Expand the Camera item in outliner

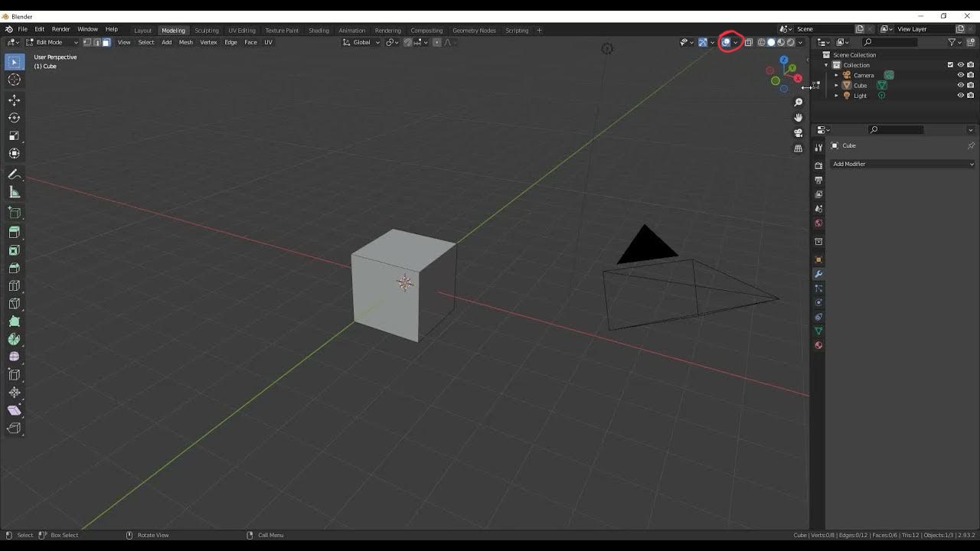(836, 75)
